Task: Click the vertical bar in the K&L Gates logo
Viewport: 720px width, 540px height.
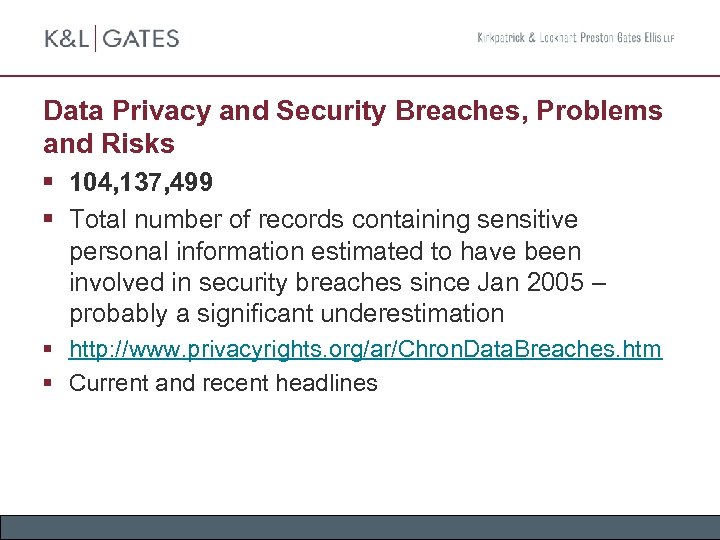Action: click(95, 39)
